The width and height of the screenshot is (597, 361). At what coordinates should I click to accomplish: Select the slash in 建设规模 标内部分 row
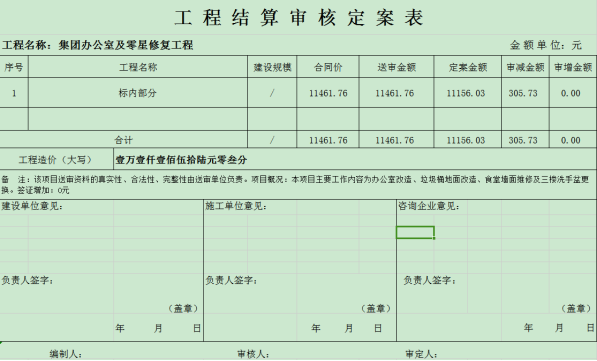[x=272, y=93]
